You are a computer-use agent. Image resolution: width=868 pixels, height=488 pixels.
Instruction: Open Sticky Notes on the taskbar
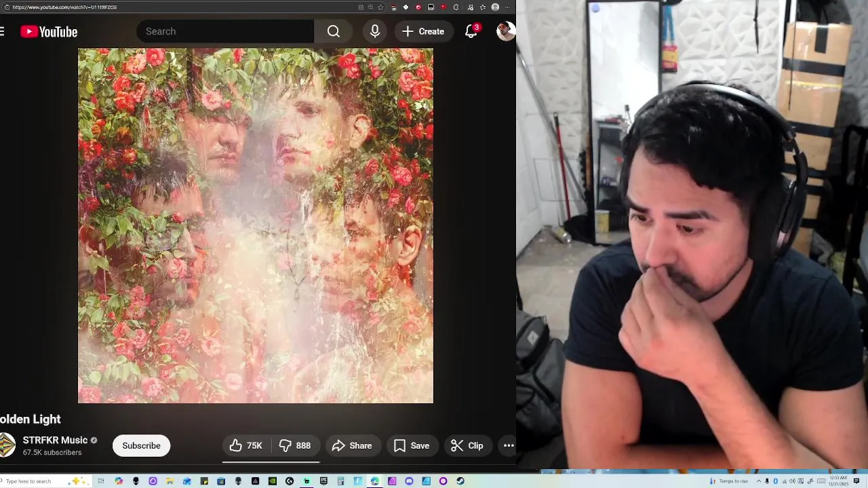[204, 481]
